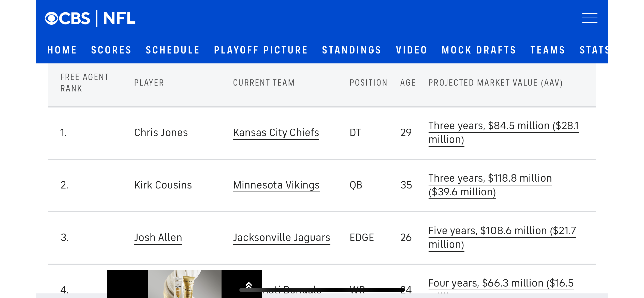Open the Pantene ad thumbnail
The width and height of the screenshot is (644, 298).
click(x=185, y=284)
